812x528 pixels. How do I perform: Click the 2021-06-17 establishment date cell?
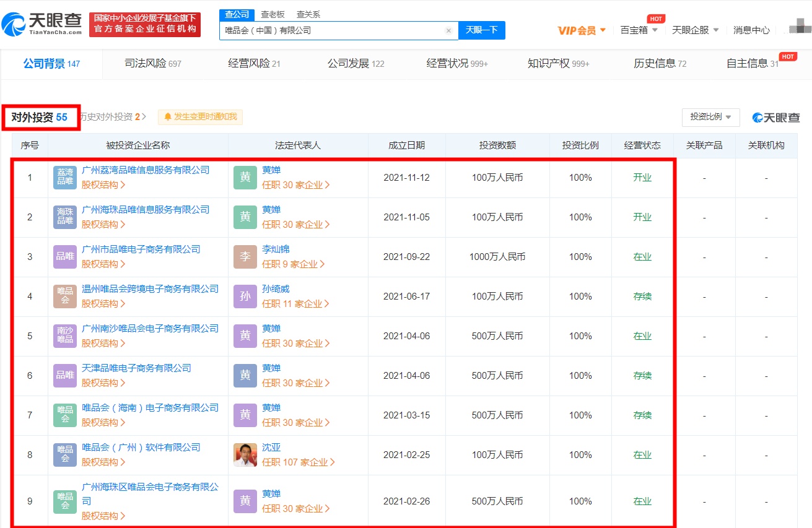[406, 296]
